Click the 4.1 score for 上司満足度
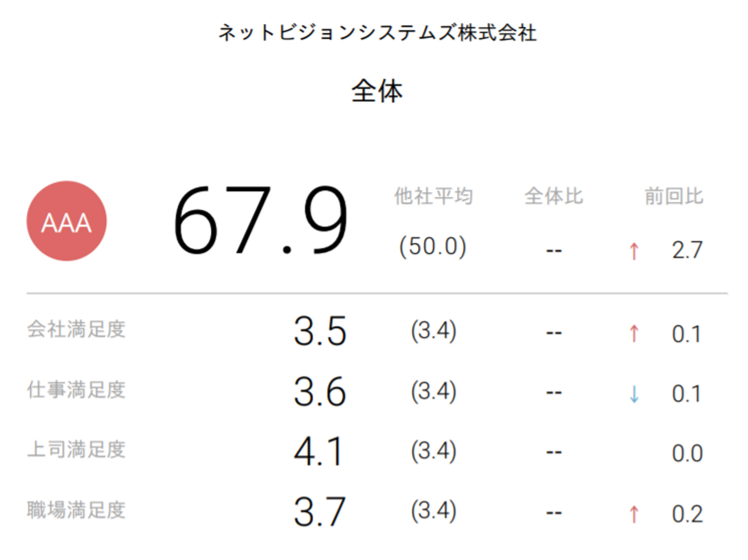Image resolution: width=748 pixels, height=560 pixels. pyautogui.click(x=319, y=452)
